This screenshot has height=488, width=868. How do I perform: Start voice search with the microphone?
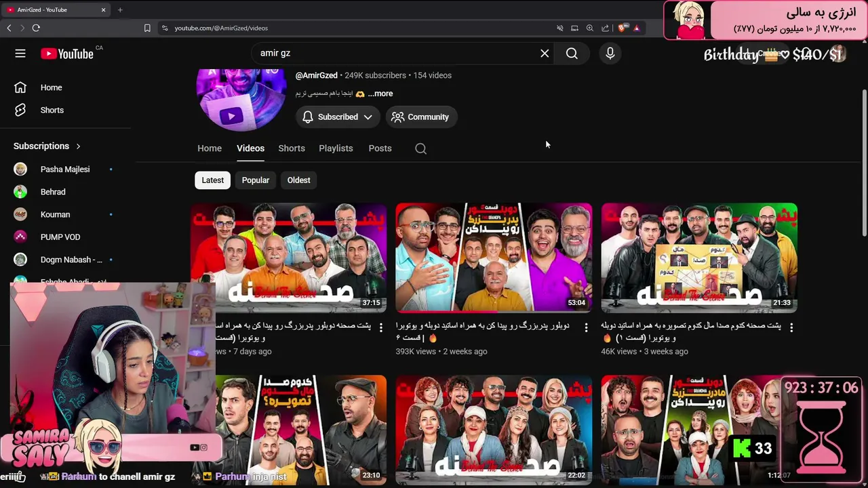coord(610,54)
